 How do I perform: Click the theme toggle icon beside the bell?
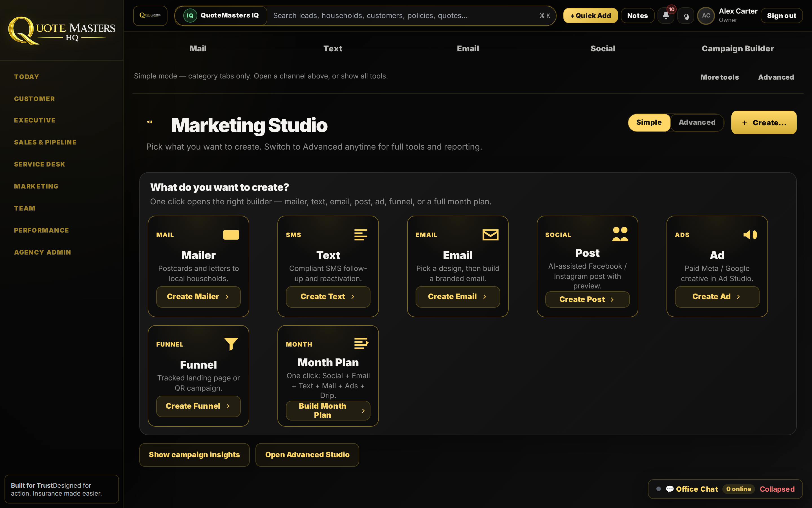click(x=686, y=16)
